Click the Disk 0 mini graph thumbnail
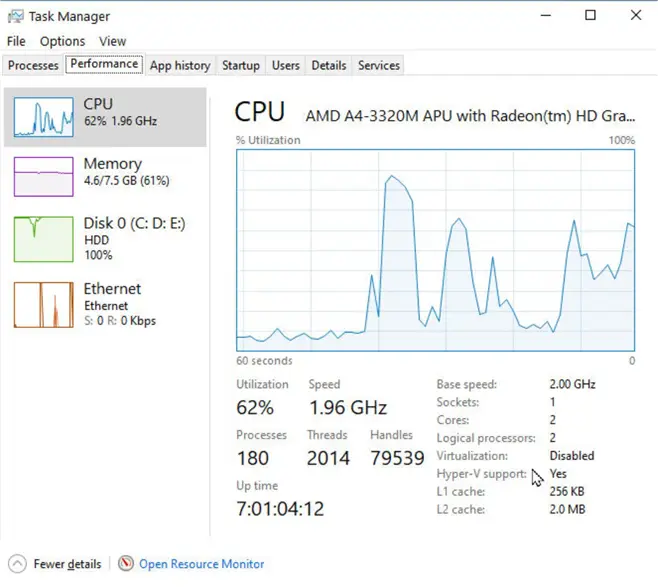This screenshot has height=587, width=658. [43, 239]
